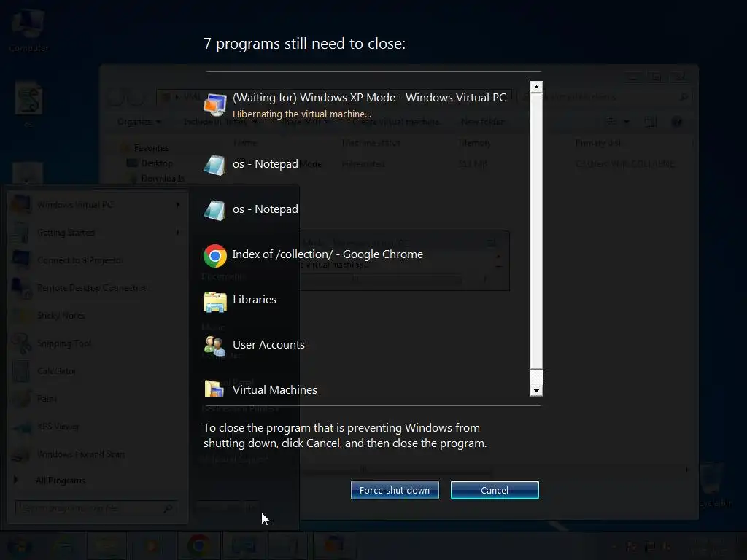
Task: Click the Virtual Machines folder icon
Action: pos(215,389)
